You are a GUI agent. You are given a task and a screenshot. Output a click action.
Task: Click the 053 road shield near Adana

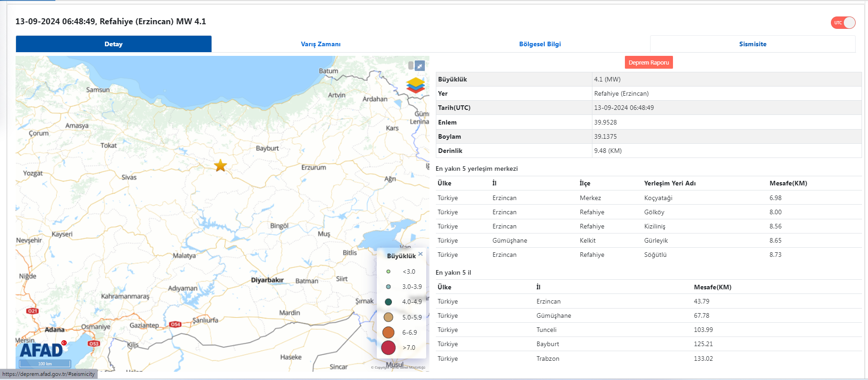point(94,343)
